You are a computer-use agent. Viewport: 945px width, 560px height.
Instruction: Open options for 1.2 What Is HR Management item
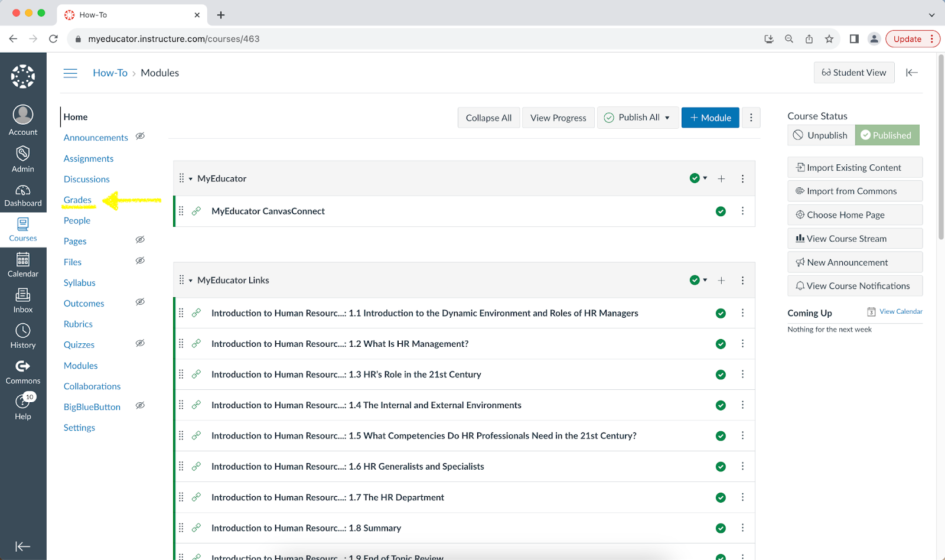click(x=742, y=344)
